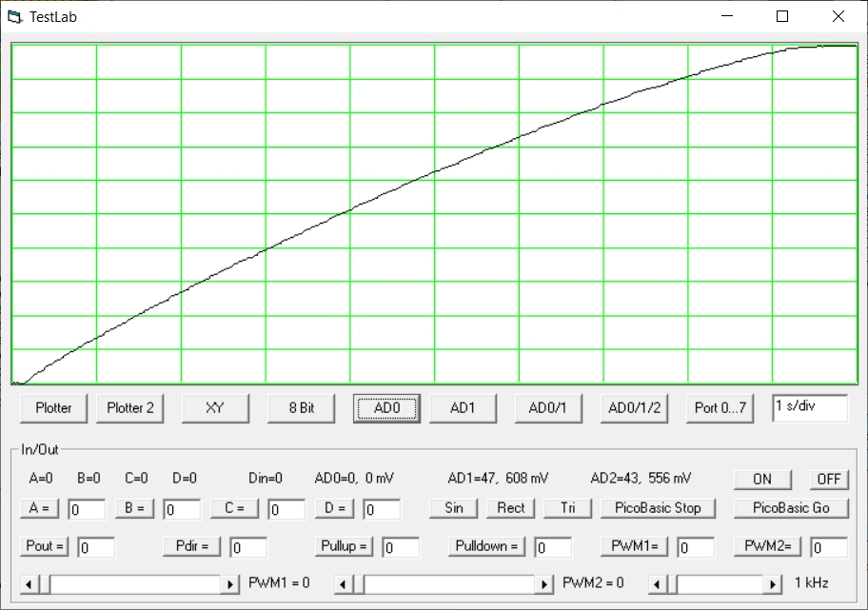The image size is (868, 610).
Task: Click the Port 0...7 button
Action: 721,407
